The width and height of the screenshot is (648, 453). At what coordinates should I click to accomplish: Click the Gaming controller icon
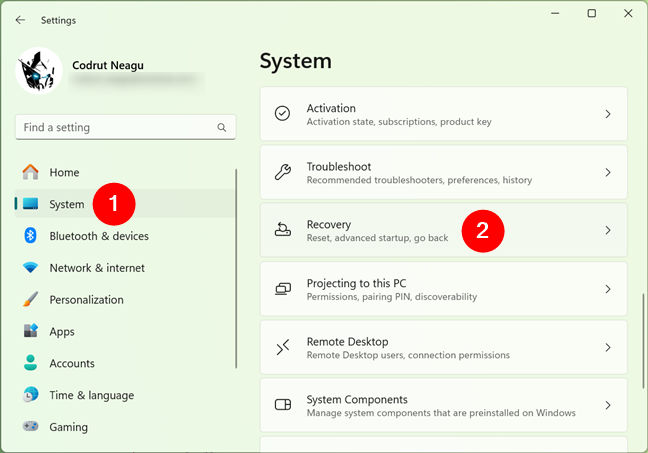click(x=31, y=426)
